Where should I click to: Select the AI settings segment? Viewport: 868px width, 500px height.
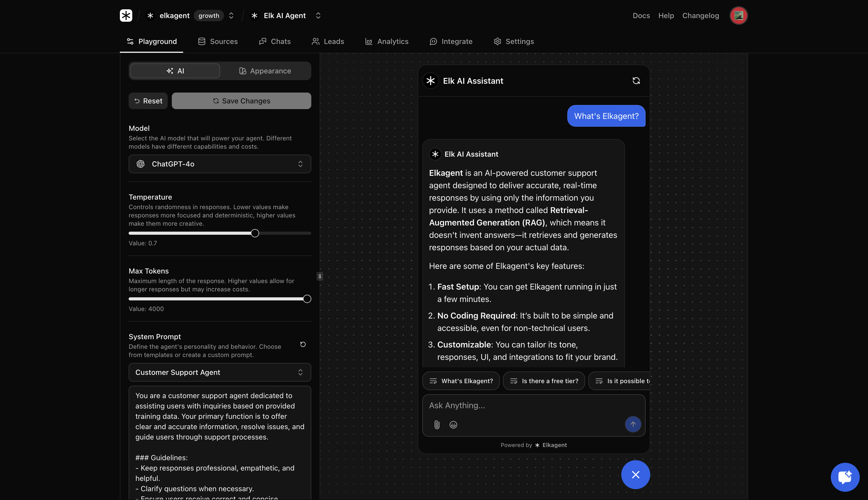click(175, 71)
